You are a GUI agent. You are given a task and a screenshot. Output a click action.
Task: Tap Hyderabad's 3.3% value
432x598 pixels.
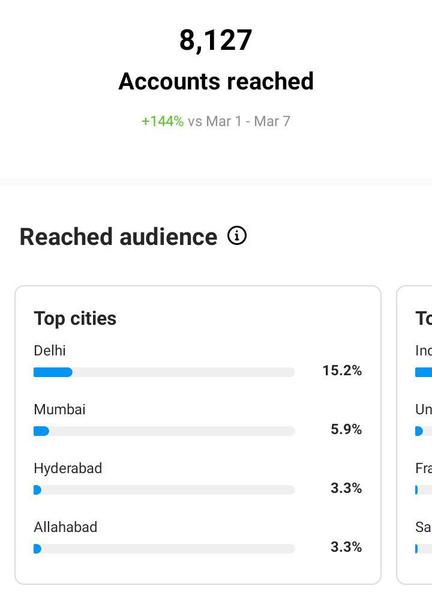click(346, 488)
